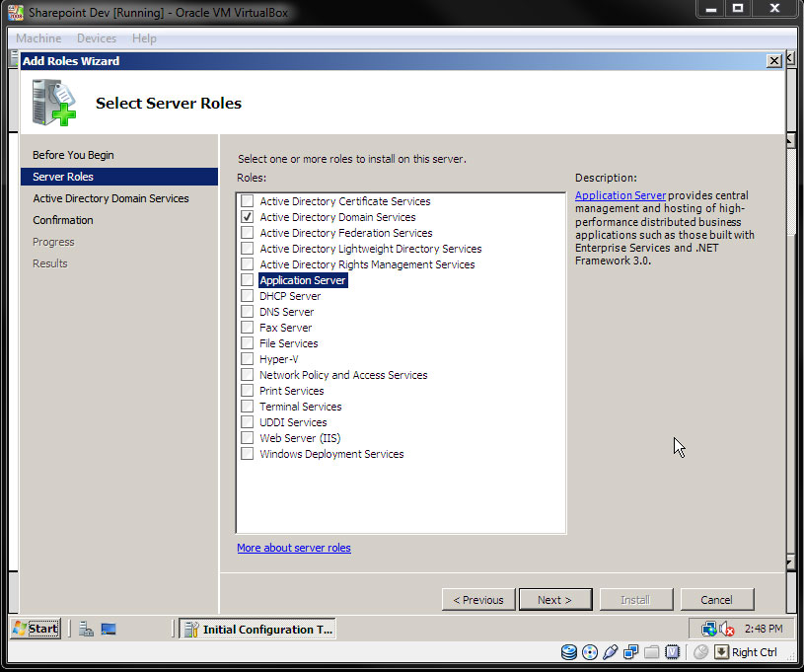Tick Network Policy and Access Services checkbox
Screen dimensions: 804x672
248,375
